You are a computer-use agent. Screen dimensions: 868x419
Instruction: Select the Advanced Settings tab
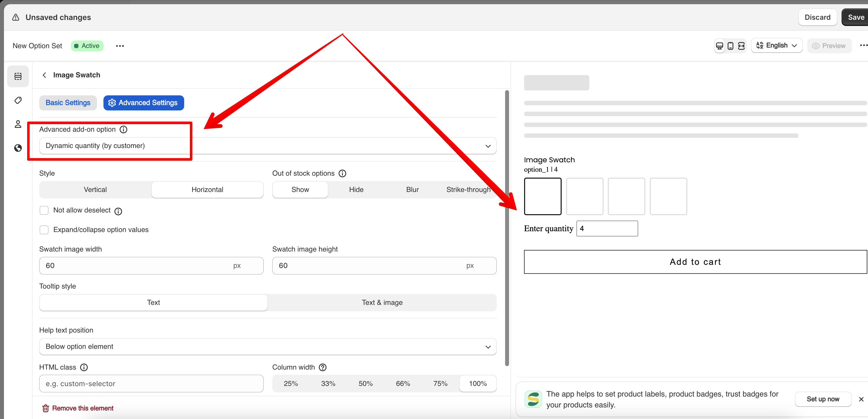pos(143,103)
